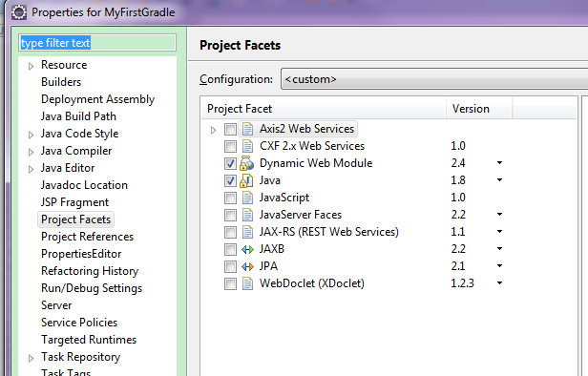
Task: Click the JAXB facet arrows icon
Action: pyautogui.click(x=247, y=249)
